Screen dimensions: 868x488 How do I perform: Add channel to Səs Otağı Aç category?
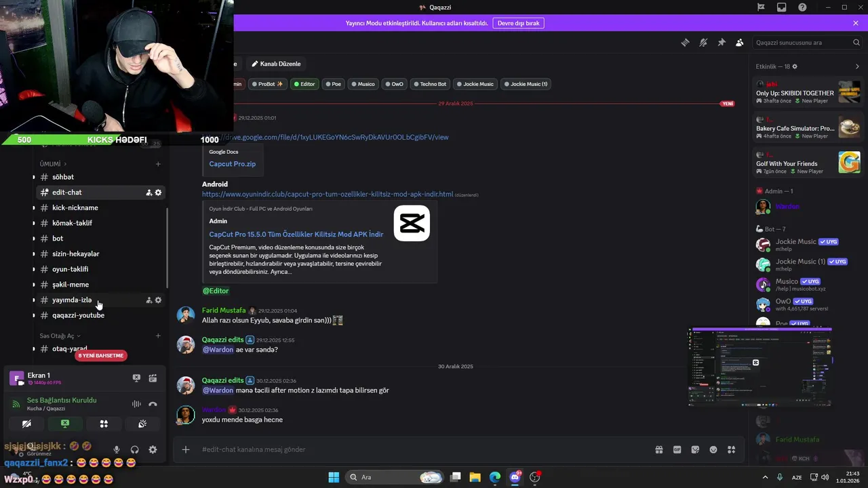point(158,335)
